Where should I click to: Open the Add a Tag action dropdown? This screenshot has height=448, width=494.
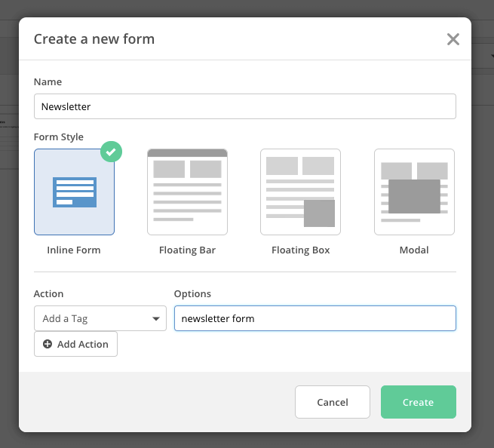tap(100, 318)
